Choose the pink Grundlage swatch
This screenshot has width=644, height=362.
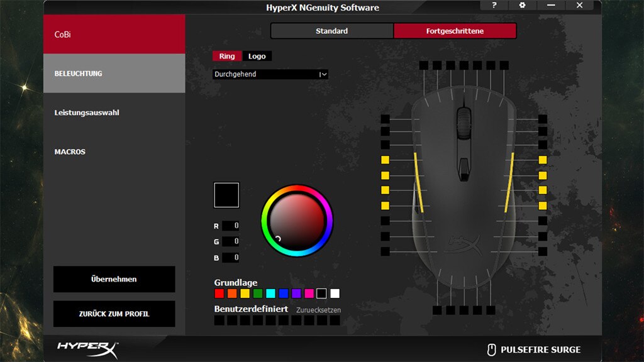click(309, 293)
